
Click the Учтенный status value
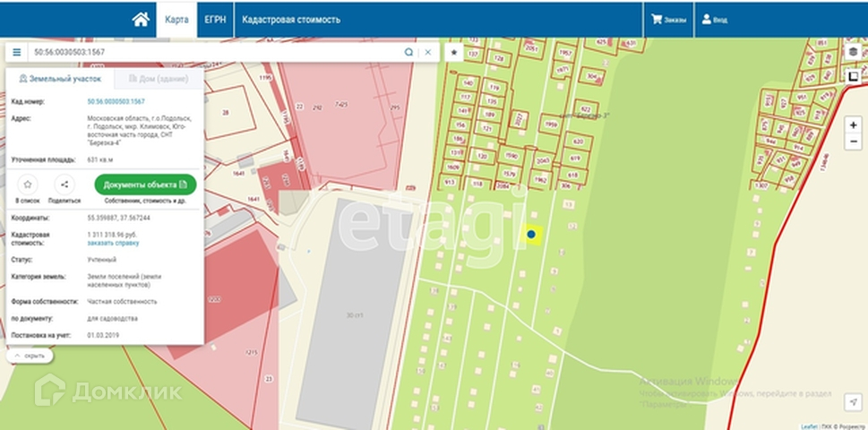click(x=102, y=260)
